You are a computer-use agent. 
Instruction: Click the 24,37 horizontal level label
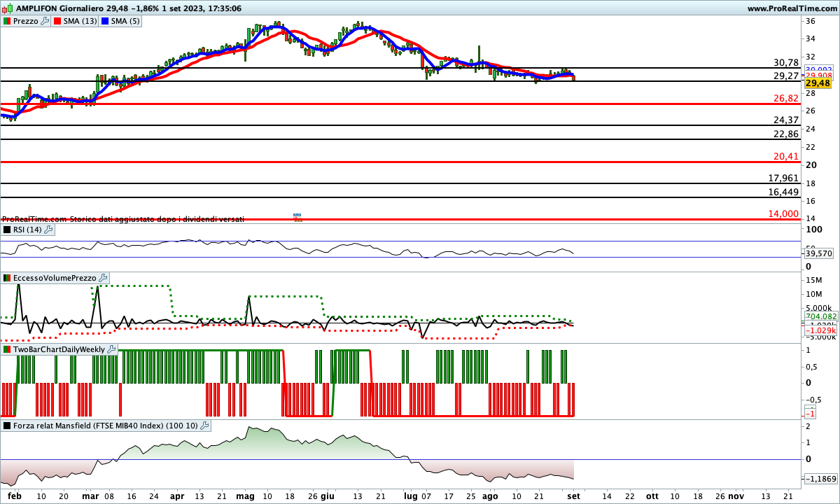(786, 120)
